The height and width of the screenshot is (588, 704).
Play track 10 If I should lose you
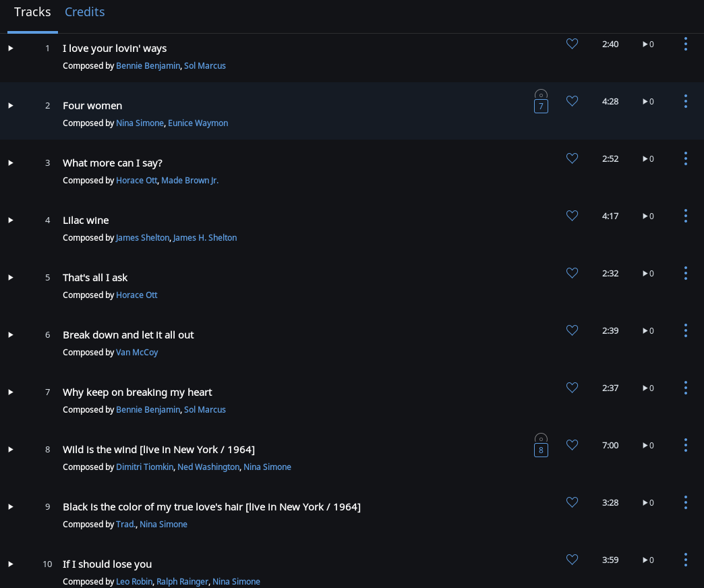pyautogui.click(x=11, y=564)
